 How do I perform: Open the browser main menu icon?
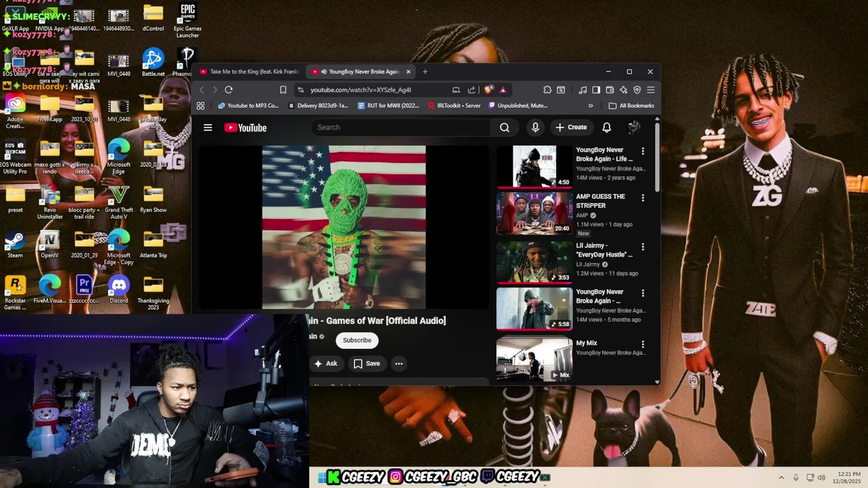click(650, 89)
